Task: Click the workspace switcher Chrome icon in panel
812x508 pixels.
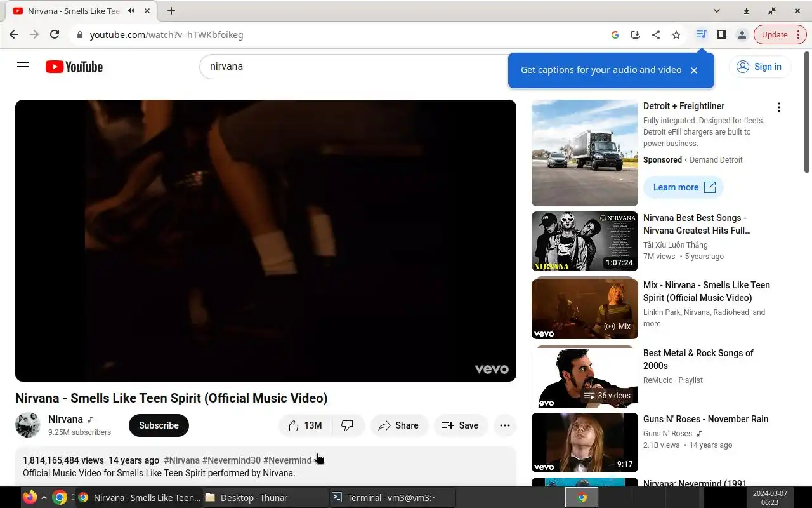Action: coord(582,498)
